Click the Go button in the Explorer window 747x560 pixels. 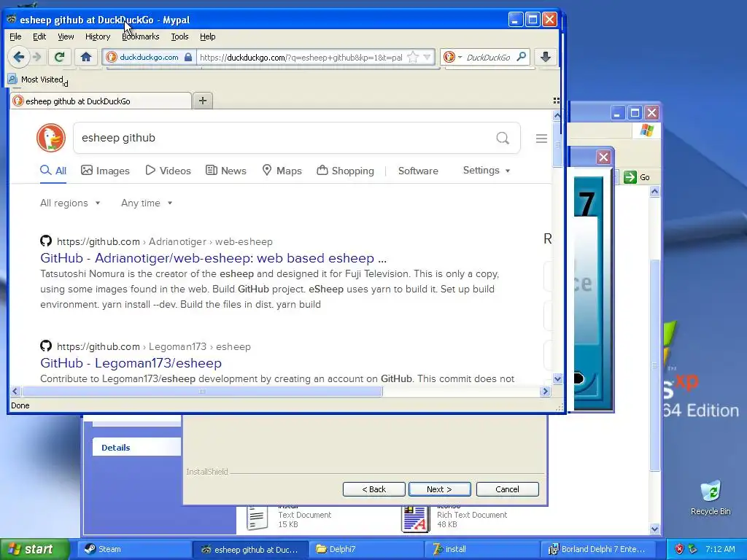tap(637, 177)
